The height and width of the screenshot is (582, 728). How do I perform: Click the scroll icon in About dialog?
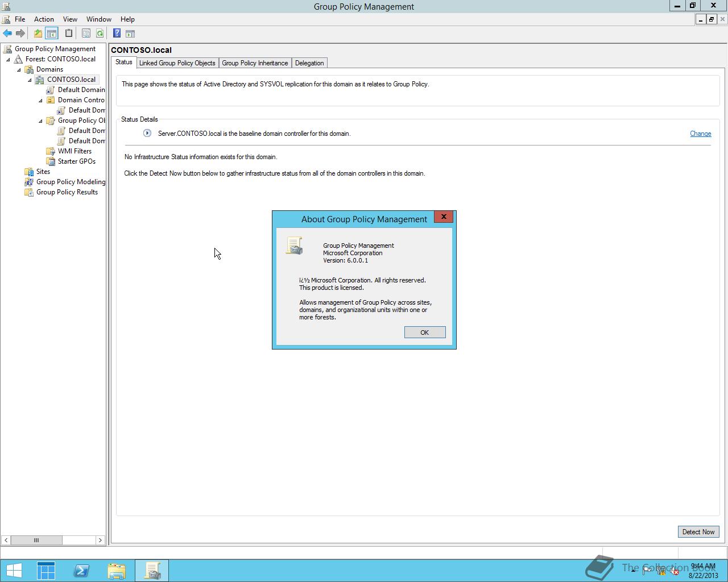294,246
